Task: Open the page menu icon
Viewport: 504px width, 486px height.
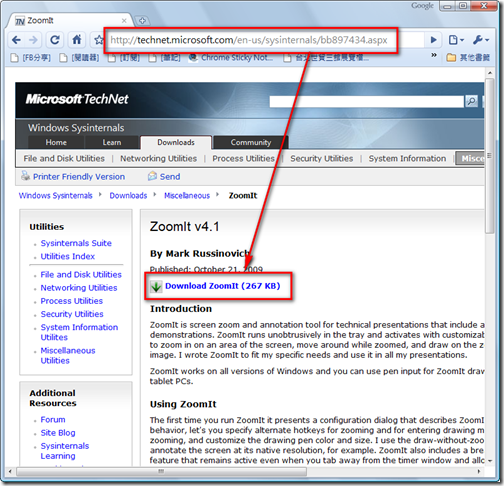Action: tap(456, 40)
